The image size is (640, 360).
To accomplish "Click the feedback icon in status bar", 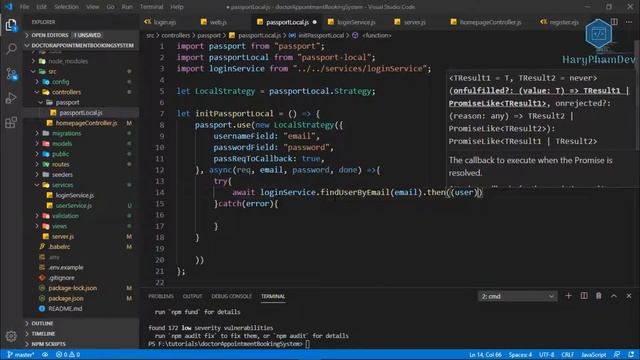I will pyautogui.click(x=617, y=355).
